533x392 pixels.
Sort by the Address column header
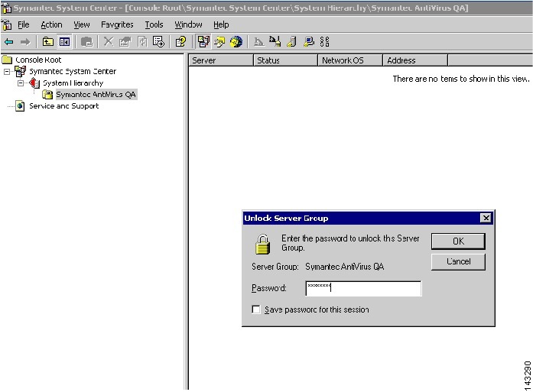click(415, 60)
